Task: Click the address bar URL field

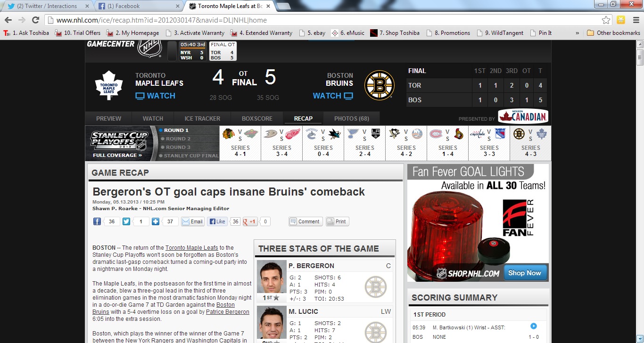Action: point(323,20)
